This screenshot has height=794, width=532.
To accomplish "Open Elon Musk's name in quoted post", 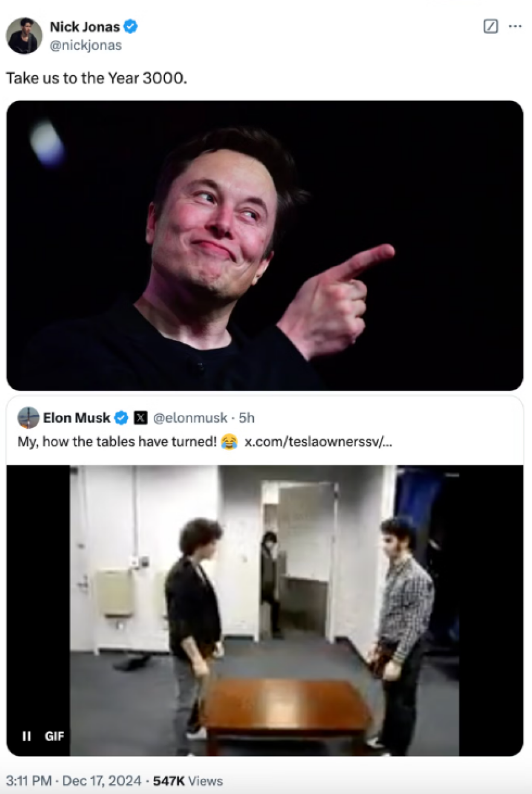I will click(x=76, y=418).
